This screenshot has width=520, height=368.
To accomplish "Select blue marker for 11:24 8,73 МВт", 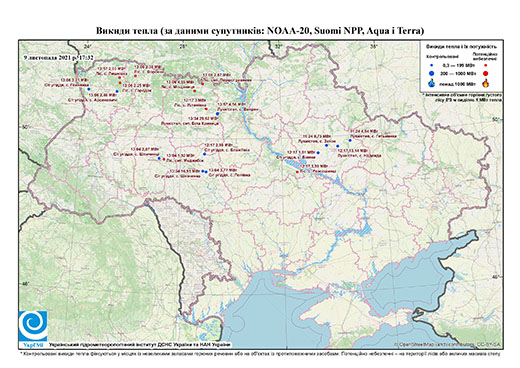I will pyautogui.click(x=327, y=145).
